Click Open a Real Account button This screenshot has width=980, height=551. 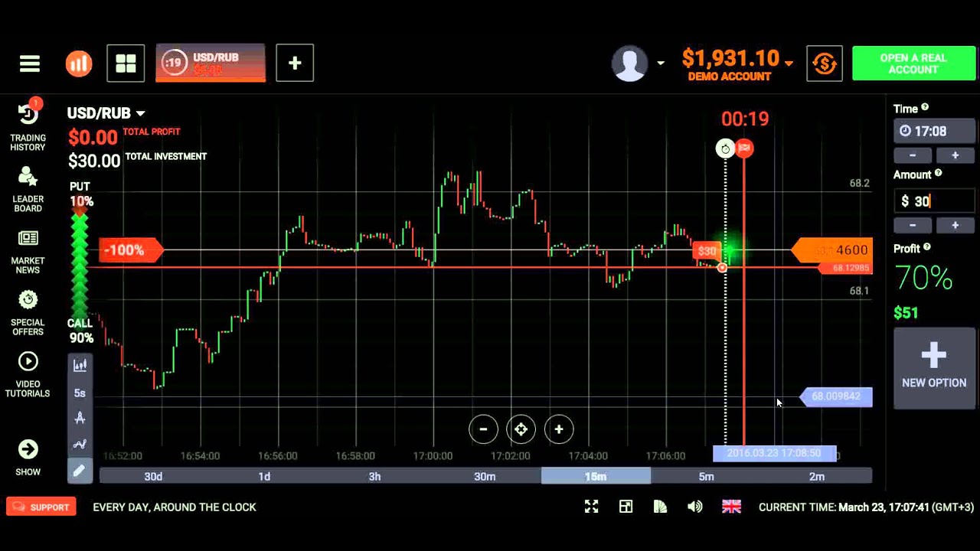click(913, 64)
